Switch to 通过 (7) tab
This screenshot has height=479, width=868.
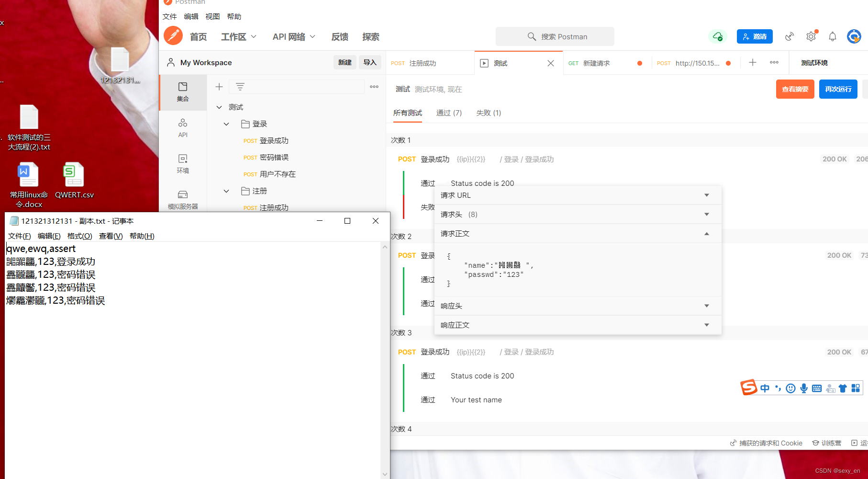(449, 113)
